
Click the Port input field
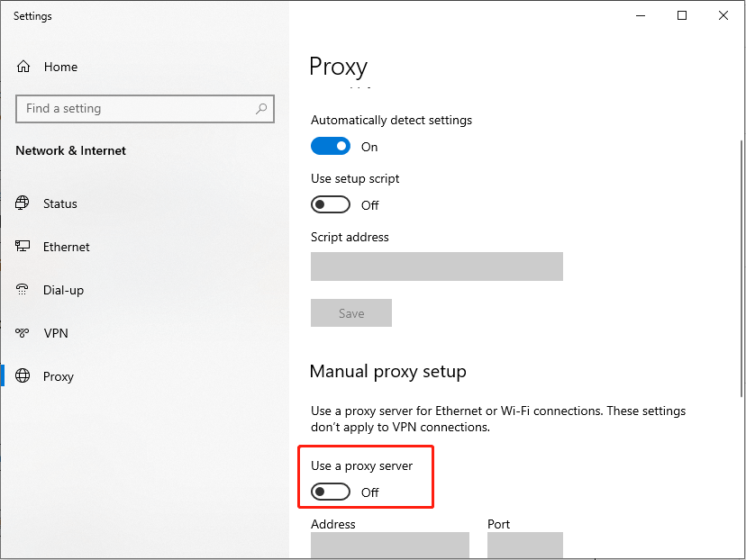point(524,545)
